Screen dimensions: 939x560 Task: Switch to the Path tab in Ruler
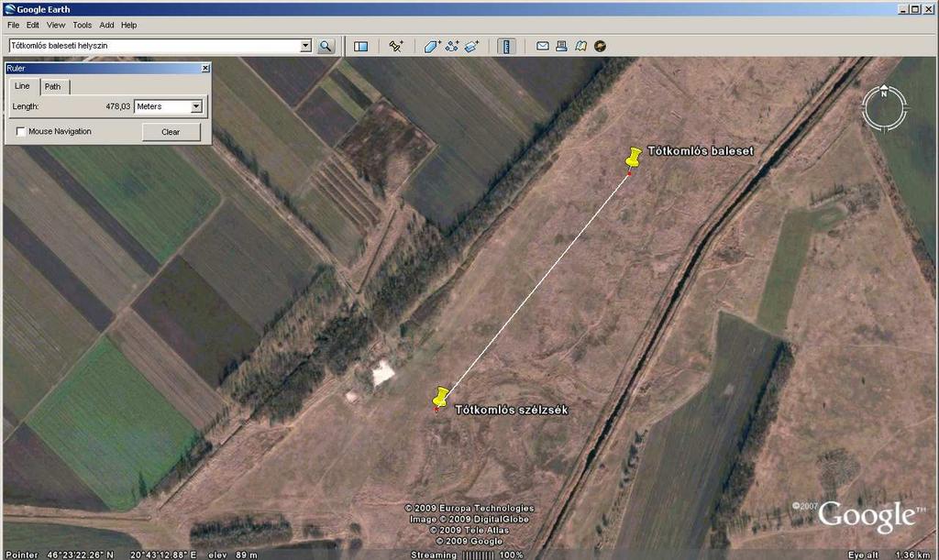(54, 87)
